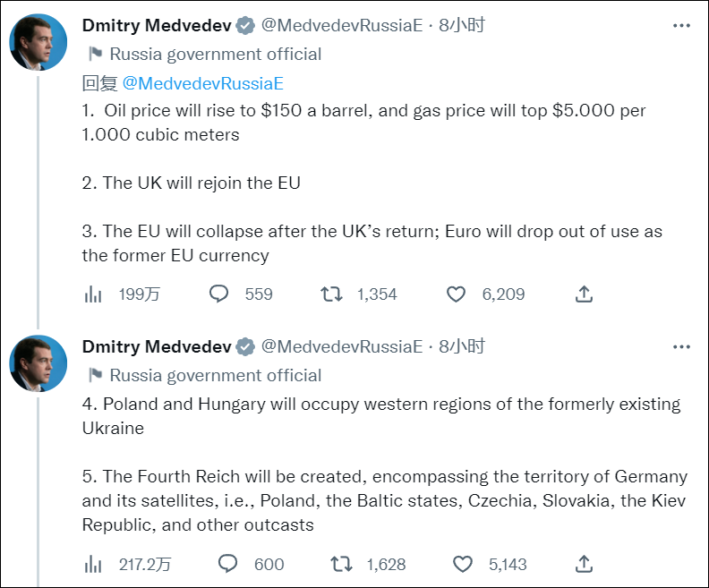709x588 pixels.
Task: Retweet the second tweet with 1,628 retweets
Action: tap(341, 564)
